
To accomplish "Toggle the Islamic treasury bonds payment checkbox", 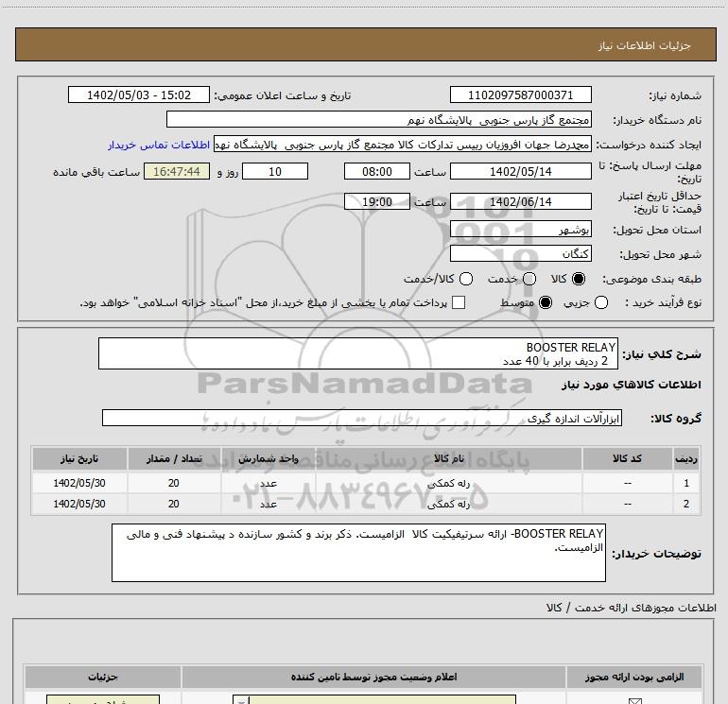I will click(x=459, y=302).
